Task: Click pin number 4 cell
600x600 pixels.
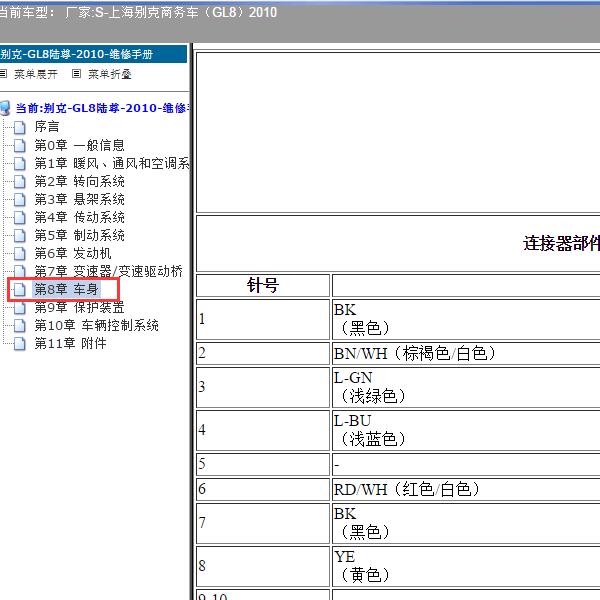Action: click(x=263, y=430)
